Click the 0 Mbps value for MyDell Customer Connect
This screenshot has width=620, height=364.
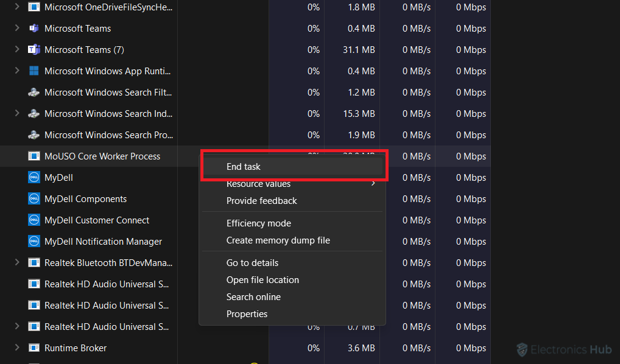click(x=471, y=220)
